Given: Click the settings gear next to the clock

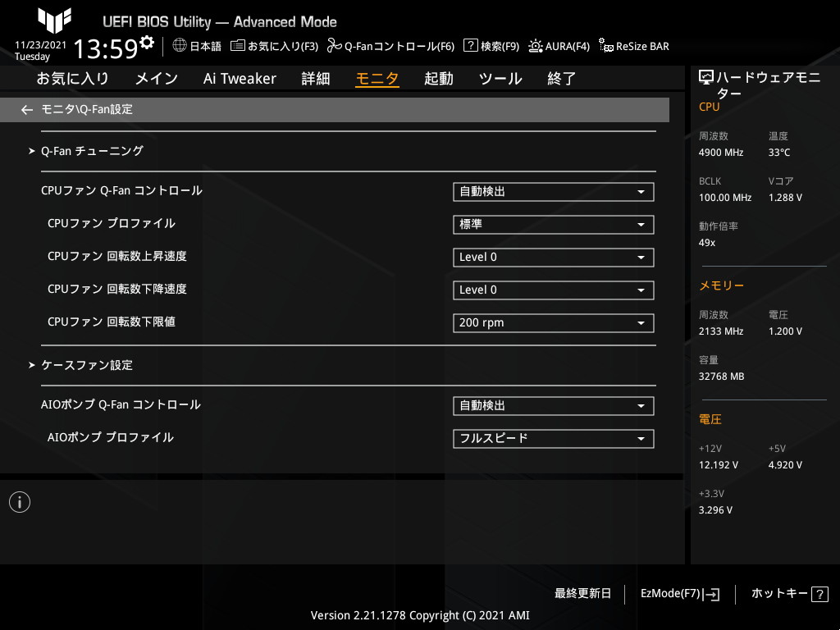Looking at the screenshot, I should [146, 43].
